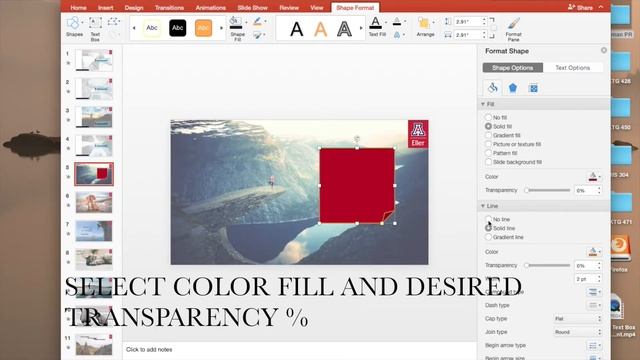
Task: Collapse the Line section
Action: (483, 206)
